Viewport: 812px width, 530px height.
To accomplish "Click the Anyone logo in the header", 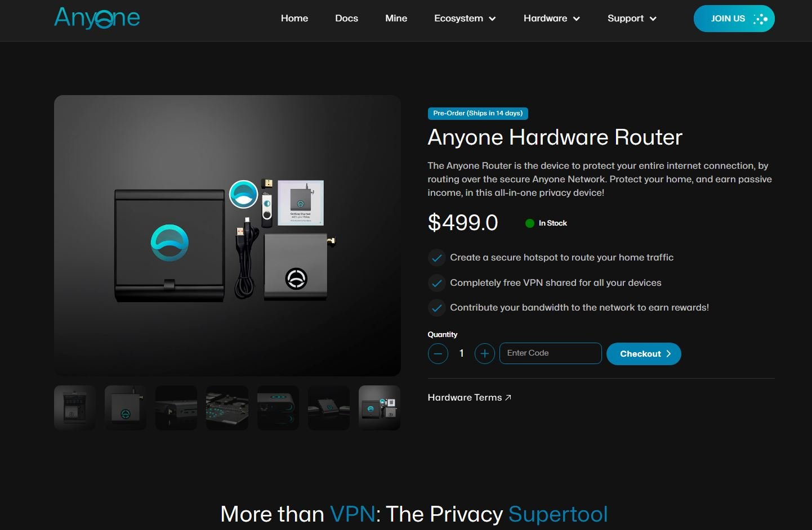I will (x=97, y=17).
